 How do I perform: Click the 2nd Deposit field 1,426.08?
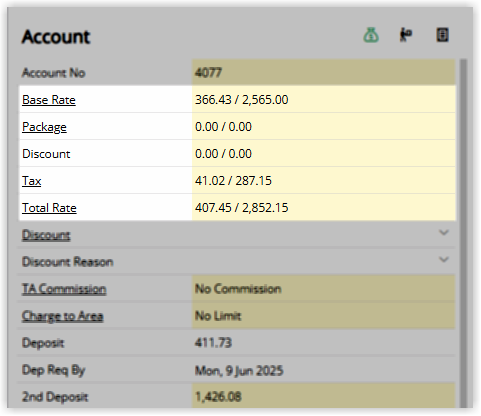coord(323,396)
